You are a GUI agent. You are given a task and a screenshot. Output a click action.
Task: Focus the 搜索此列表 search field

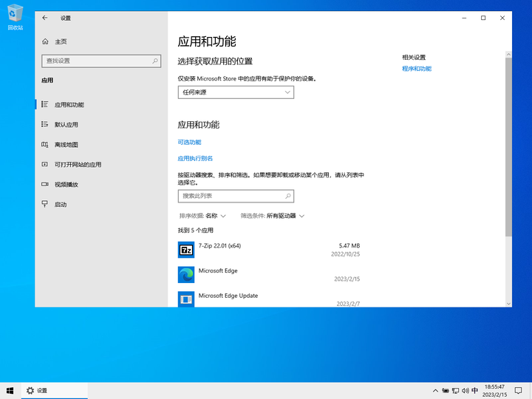(x=236, y=196)
